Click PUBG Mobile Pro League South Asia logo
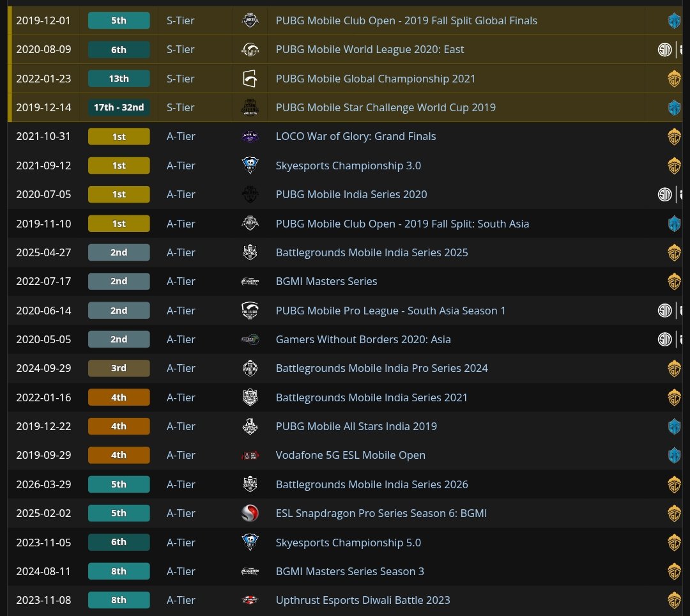This screenshot has width=690, height=616. pos(250,311)
